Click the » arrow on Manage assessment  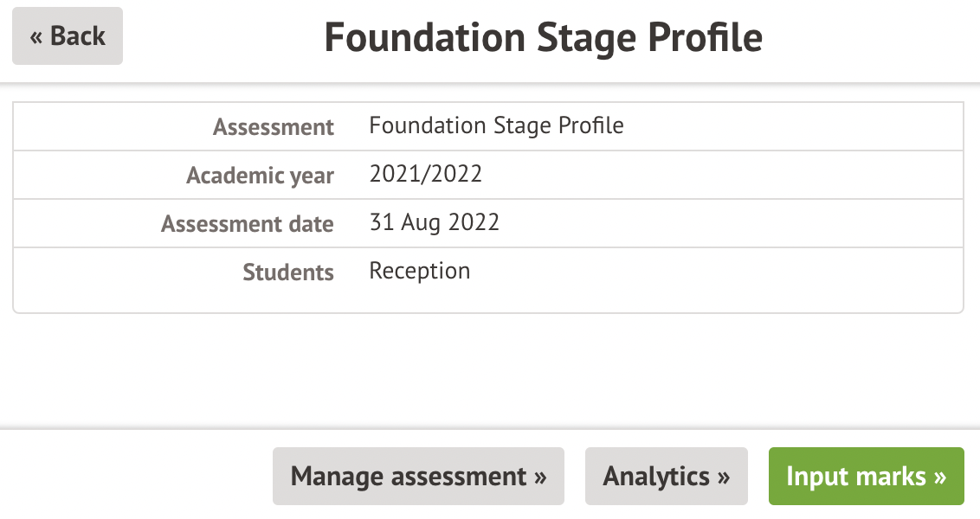coord(541,477)
